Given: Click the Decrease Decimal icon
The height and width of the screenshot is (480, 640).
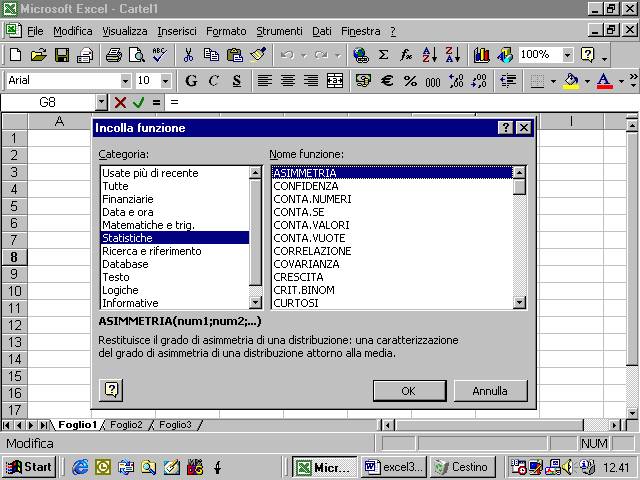Looking at the screenshot, I should click(x=479, y=80).
